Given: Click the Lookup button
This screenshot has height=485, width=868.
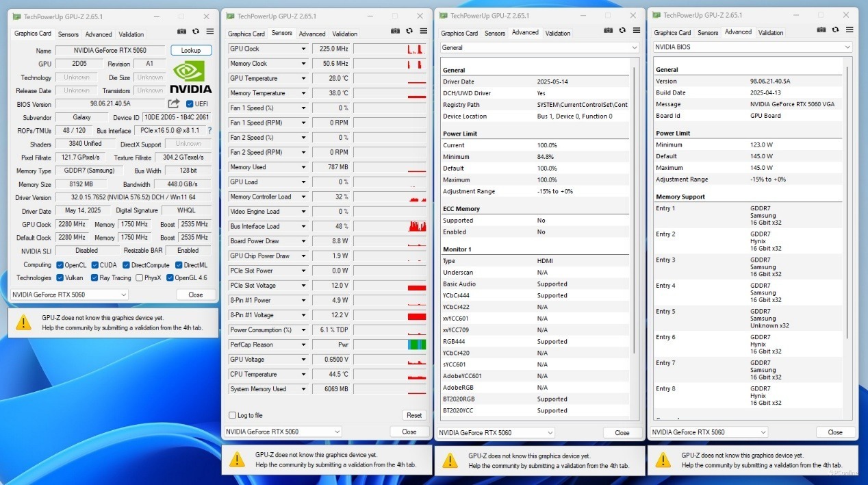Looking at the screenshot, I should point(191,50).
